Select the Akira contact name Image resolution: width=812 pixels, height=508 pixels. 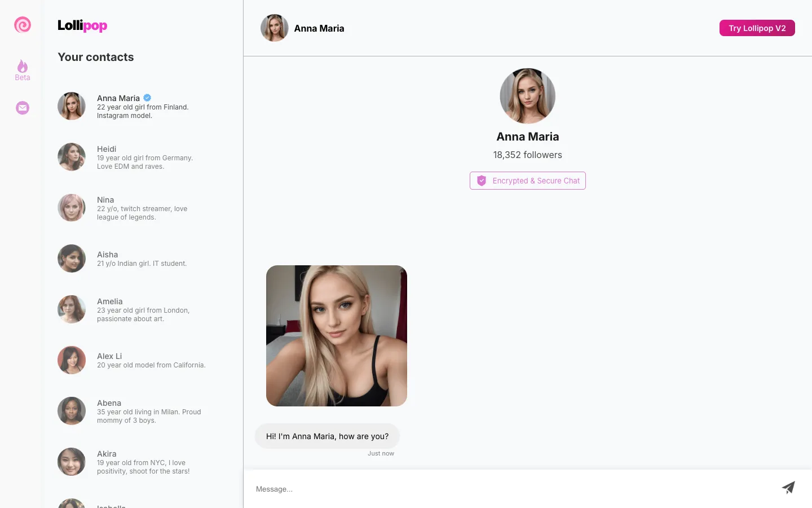[107, 454]
